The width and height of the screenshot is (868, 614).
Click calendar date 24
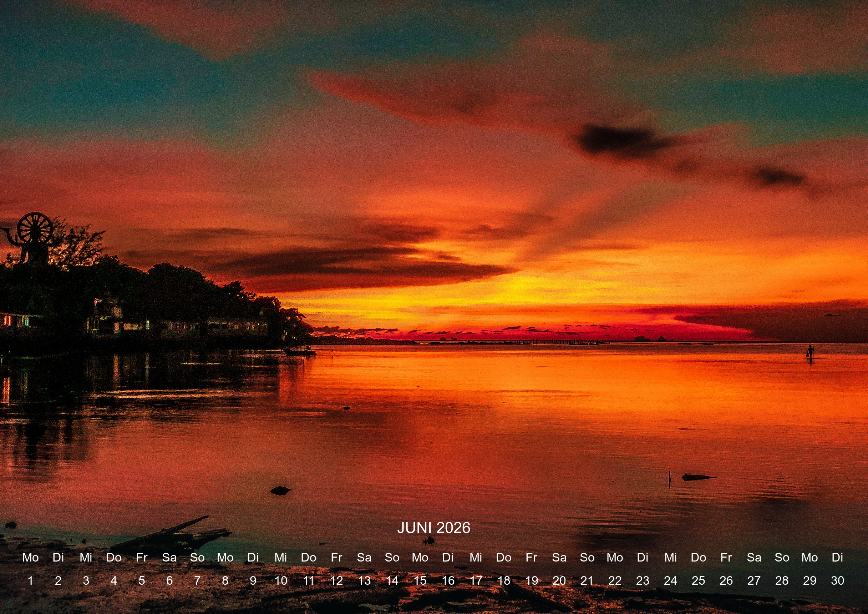pyautogui.click(x=670, y=580)
